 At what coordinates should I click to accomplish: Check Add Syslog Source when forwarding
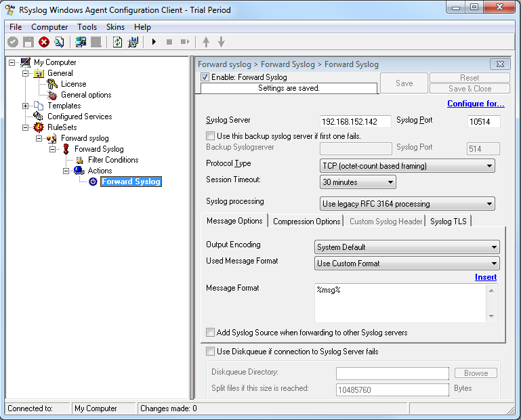210,332
